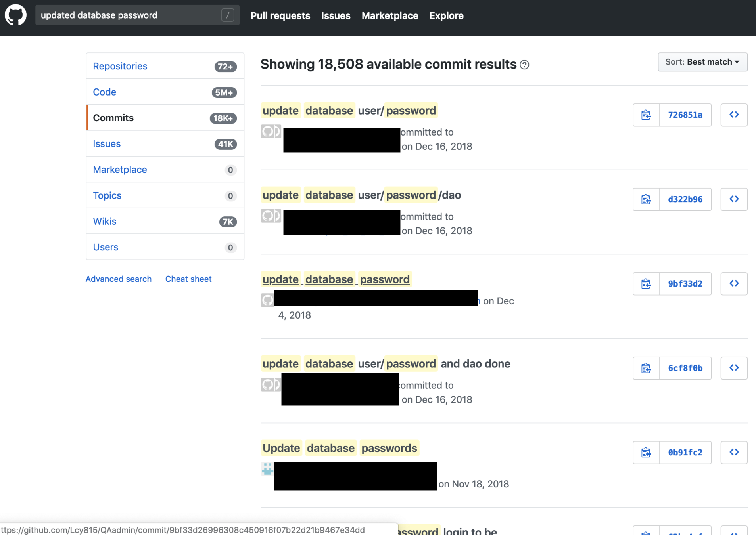This screenshot has height=535, width=756.
Task: Click the help icon beside commit results
Action: [x=524, y=65]
